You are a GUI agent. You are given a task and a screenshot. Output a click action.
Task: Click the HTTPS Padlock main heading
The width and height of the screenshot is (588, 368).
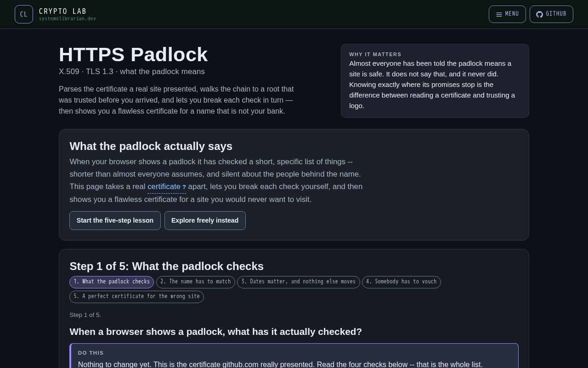click(133, 55)
